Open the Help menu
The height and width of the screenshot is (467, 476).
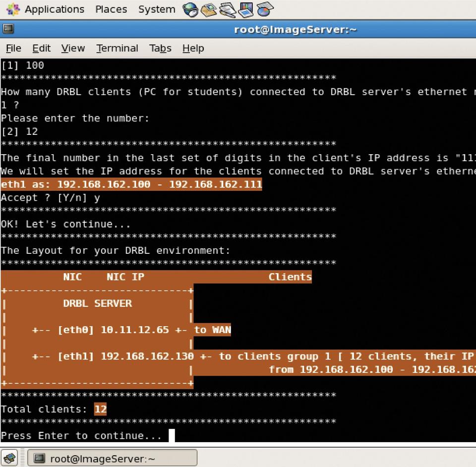193,48
